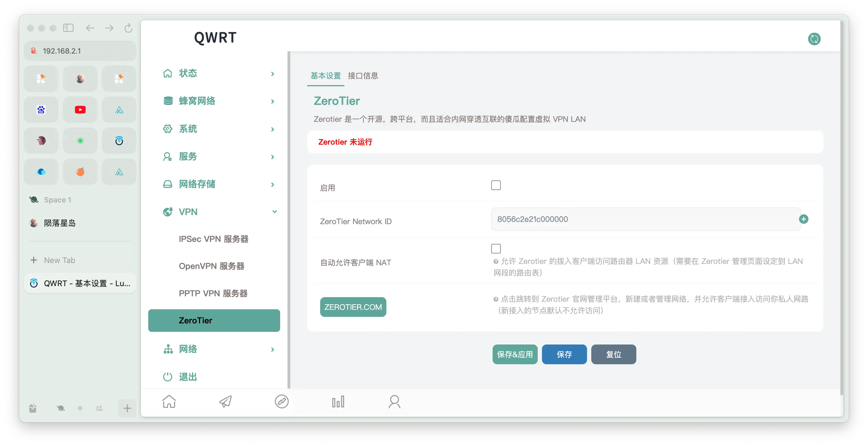This screenshot has width=868, height=446.
Task: Click the browser reload button
Action: (x=128, y=28)
